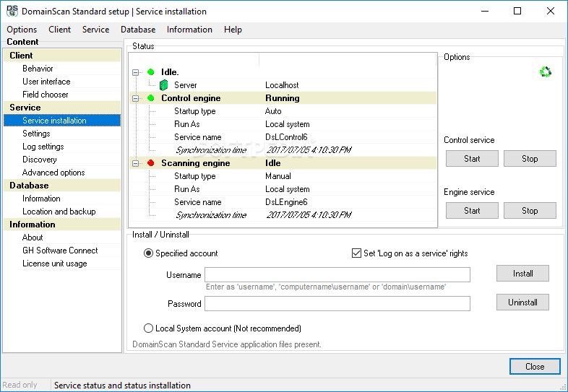
Task: Select User interface in Content tree
Action: pos(46,82)
